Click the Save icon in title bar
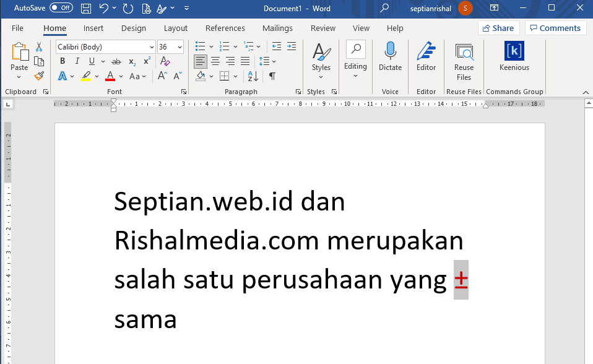Image resolution: width=593 pixels, height=364 pixels. [86, 8]
